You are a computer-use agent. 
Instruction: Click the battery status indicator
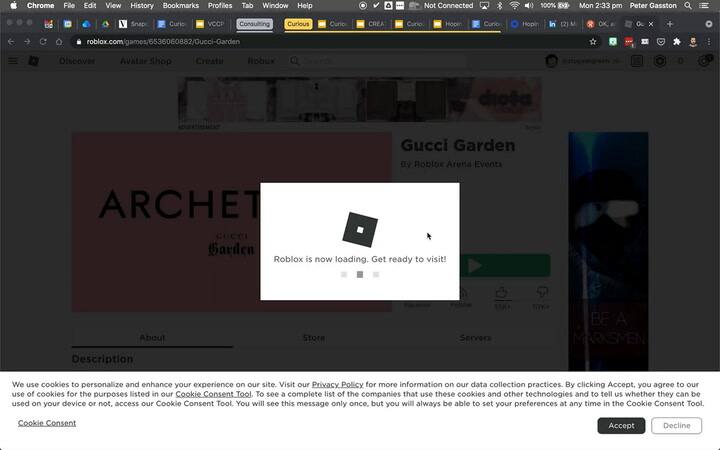555,6
